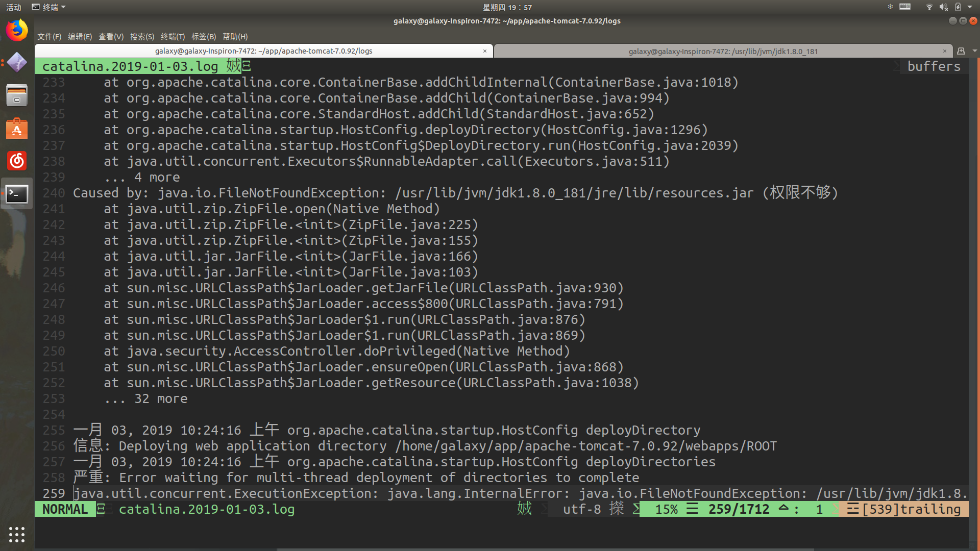The width and height of the screenshot is (980, 551).
Task: Click line 235 StandardHost.addChild frame
Action: [379, 114]
